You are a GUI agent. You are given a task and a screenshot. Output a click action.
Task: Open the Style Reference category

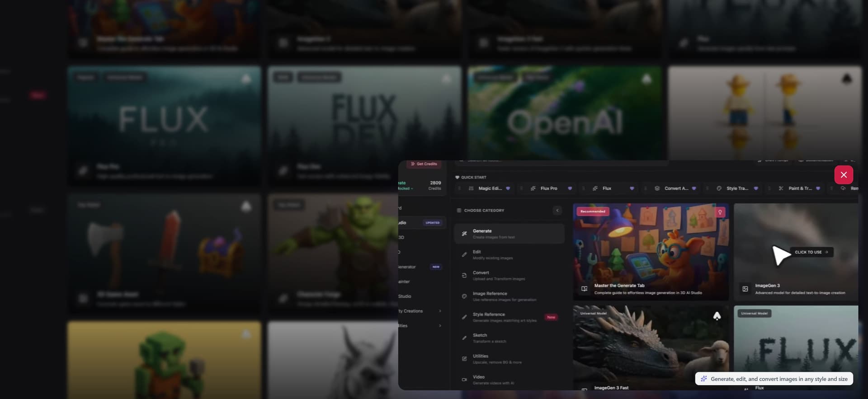point(509,317)
